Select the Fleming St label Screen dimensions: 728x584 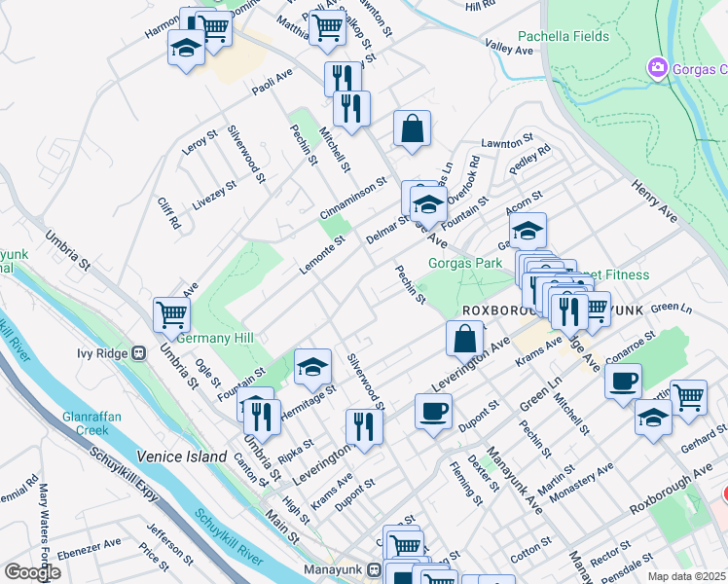465,484
